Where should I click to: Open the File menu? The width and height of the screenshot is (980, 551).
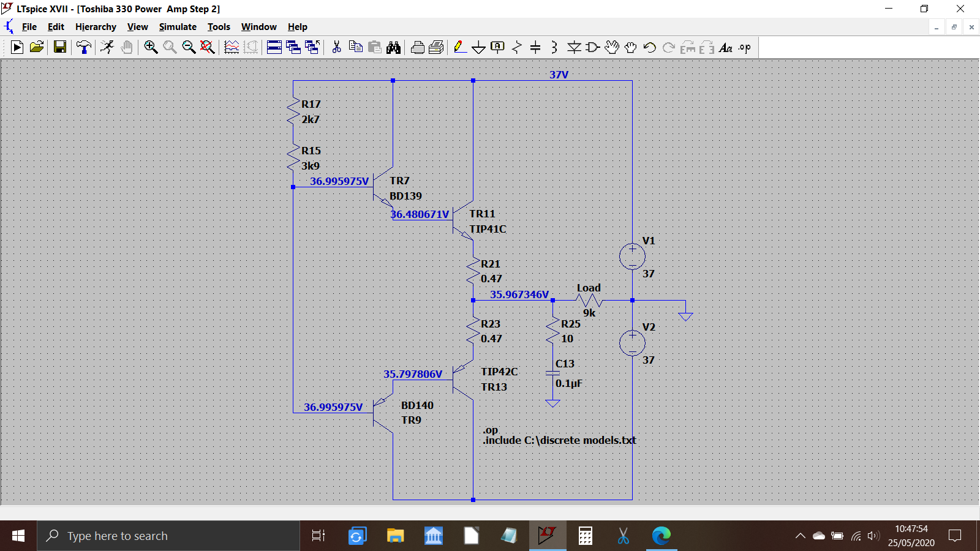[29, 27]
